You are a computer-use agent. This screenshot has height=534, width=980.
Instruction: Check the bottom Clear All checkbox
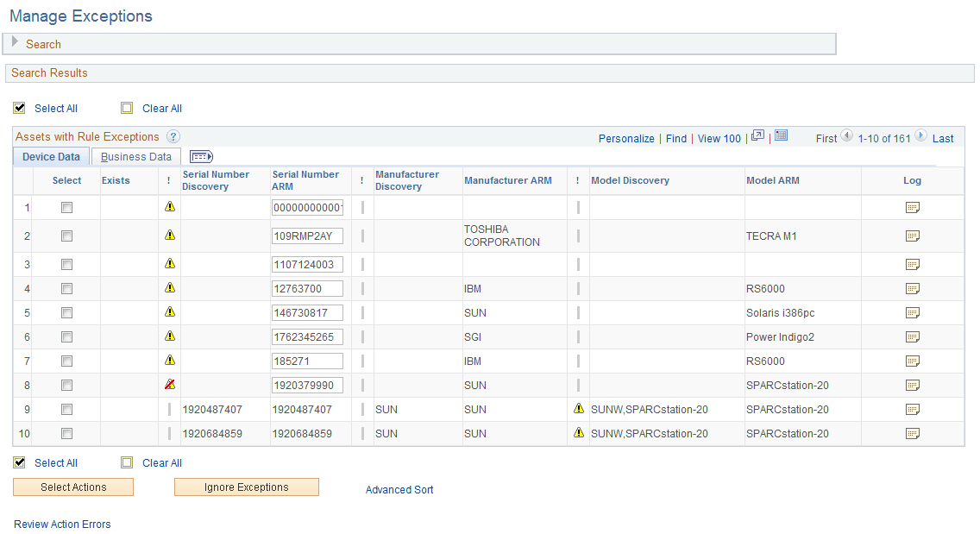pyautogui.click(x=127, y=462)
